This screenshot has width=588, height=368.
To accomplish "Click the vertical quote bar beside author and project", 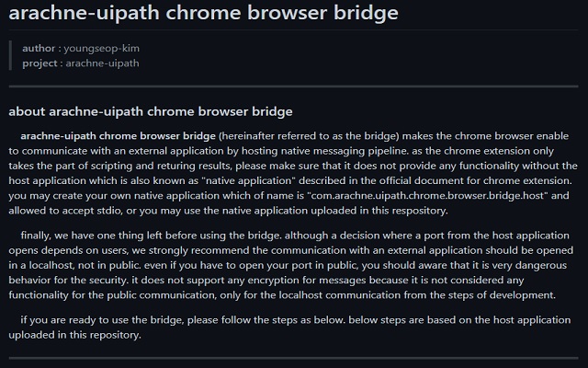I will point(9,55).
